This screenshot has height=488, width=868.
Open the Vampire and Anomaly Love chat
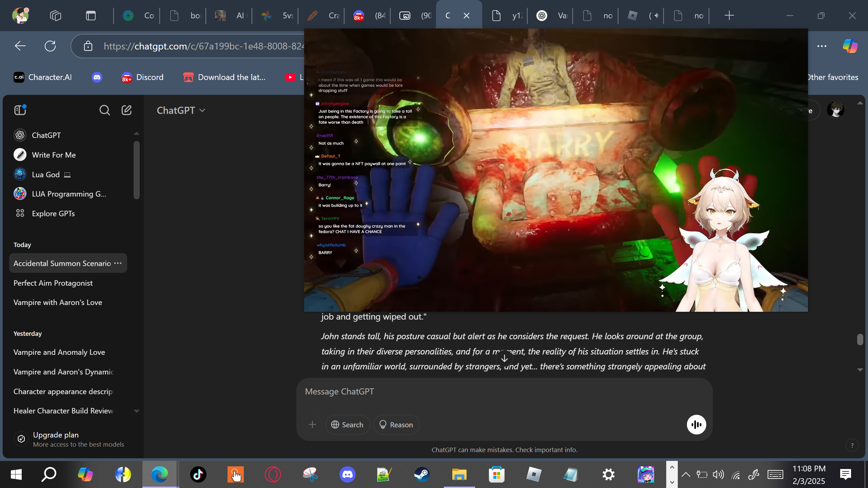(68, 352)
